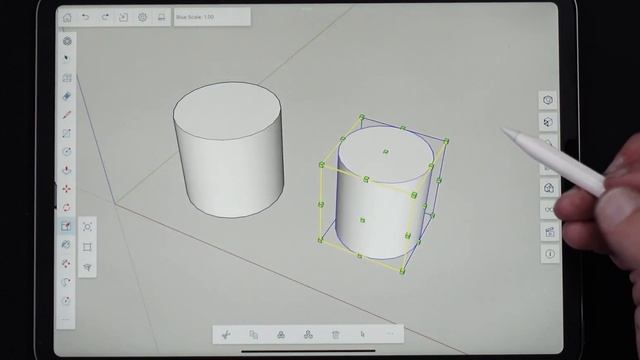This screenshot has height=360, width=640.
Task: Activate the Rotate tool
Action: 67,207
